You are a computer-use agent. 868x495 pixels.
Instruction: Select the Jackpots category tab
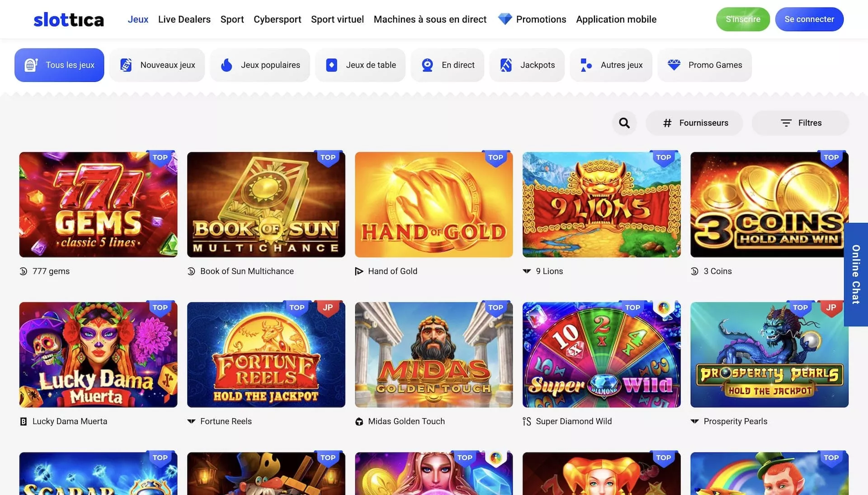[527, 65]
